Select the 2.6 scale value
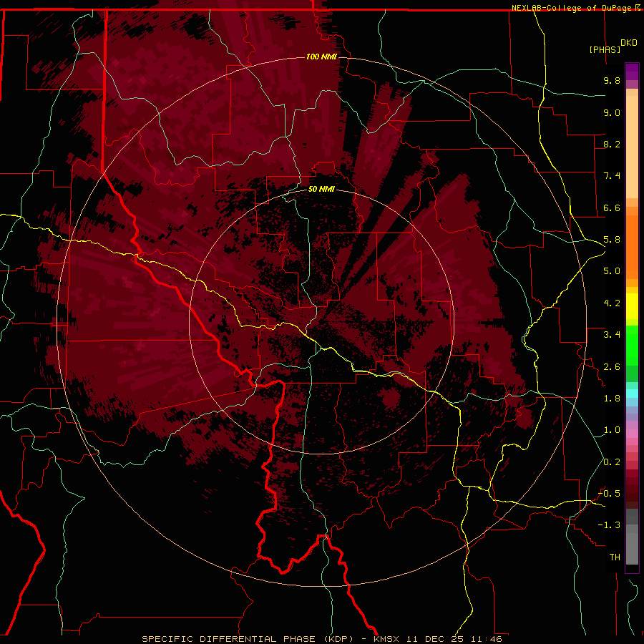Image resolution: width=644 pixels, height=644 pixels. pyautogui.click(x=612, y=367)
